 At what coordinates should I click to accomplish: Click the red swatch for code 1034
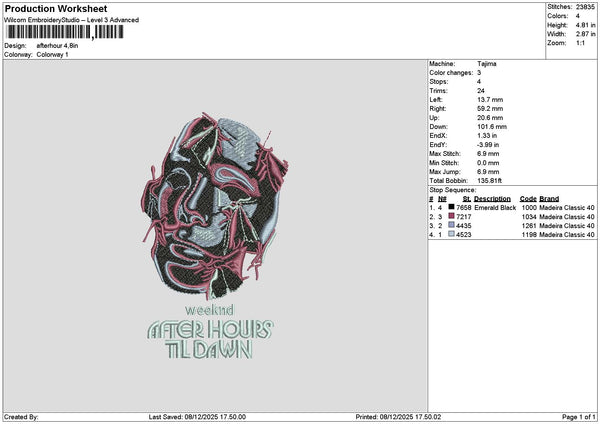pos(452,216)
